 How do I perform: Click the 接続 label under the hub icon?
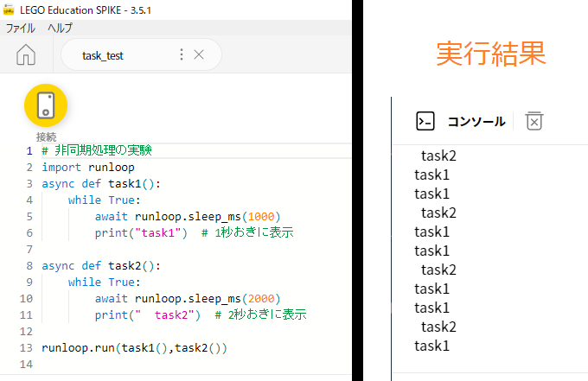[46, 137]
